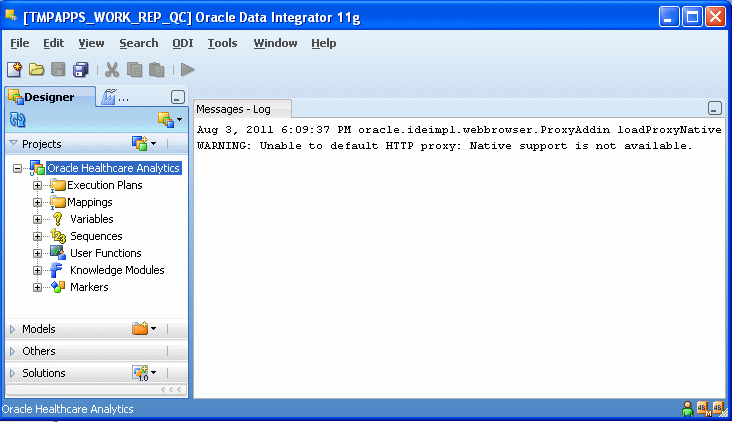Viewport: 732px width, 422px height.
Task: Click the Cut scissors icon
Action: 112,70
